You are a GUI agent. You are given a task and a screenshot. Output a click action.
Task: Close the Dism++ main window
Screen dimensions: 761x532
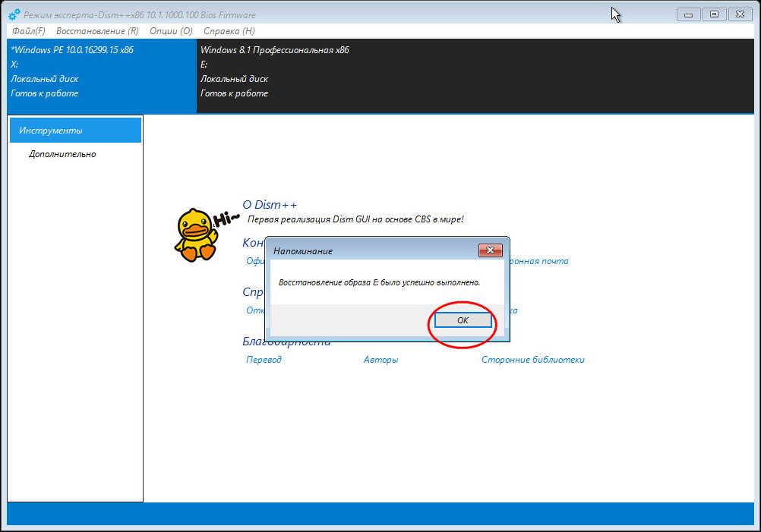pos(740,14)
